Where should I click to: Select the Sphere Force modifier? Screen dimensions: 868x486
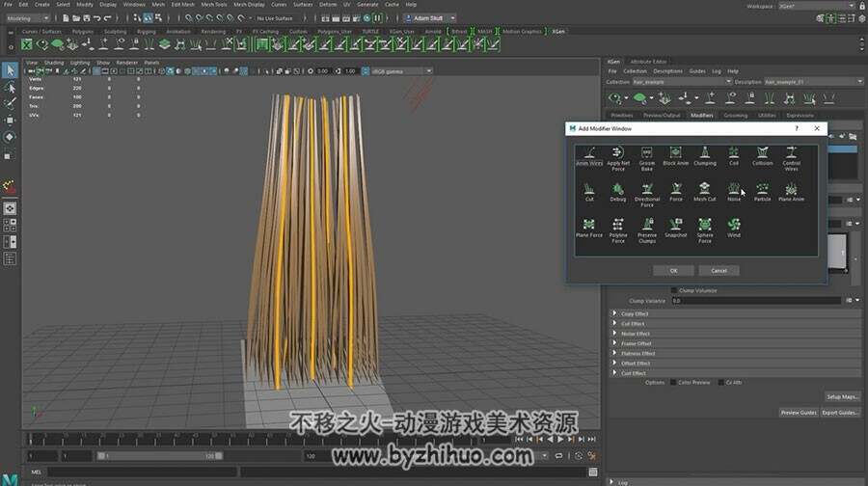click(705, 230)
